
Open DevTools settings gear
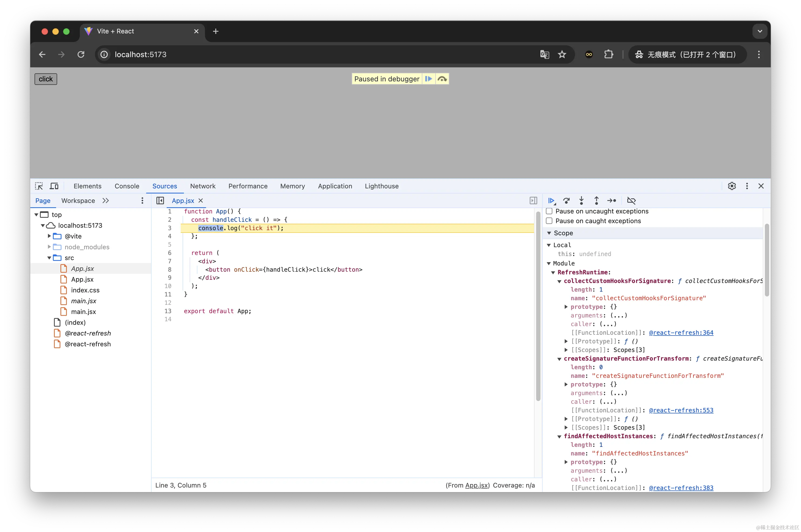click(x=732, y=186)
